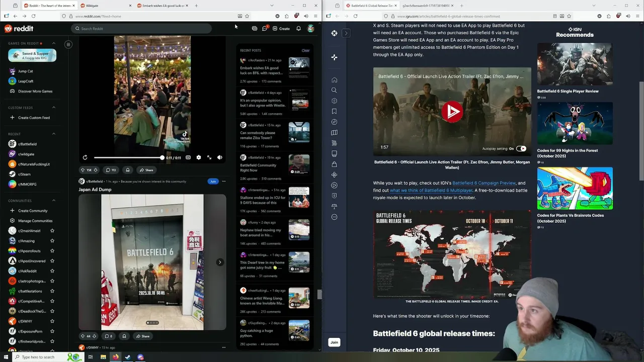
Task: Bookmark the Reddit page with star
Action: tap(247, 16)
